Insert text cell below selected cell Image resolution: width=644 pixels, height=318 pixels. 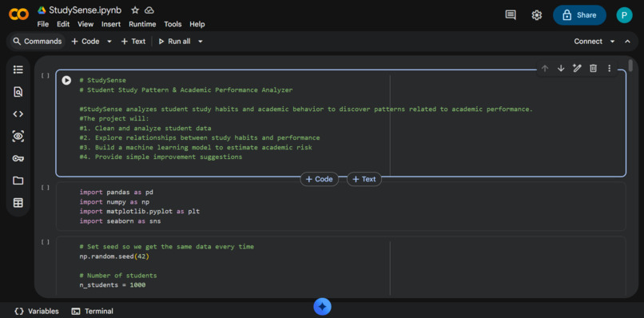pyautogui.click(x=364, y=179)
